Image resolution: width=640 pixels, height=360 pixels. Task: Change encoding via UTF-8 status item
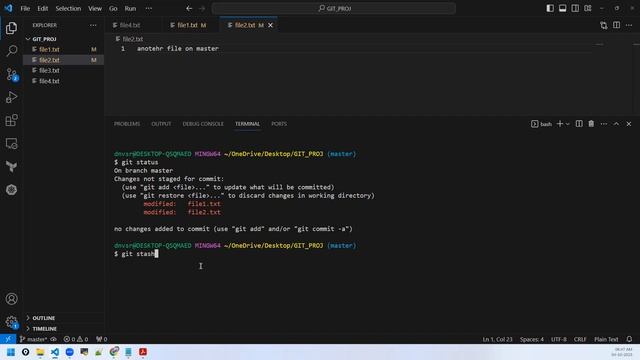point(559,339)
